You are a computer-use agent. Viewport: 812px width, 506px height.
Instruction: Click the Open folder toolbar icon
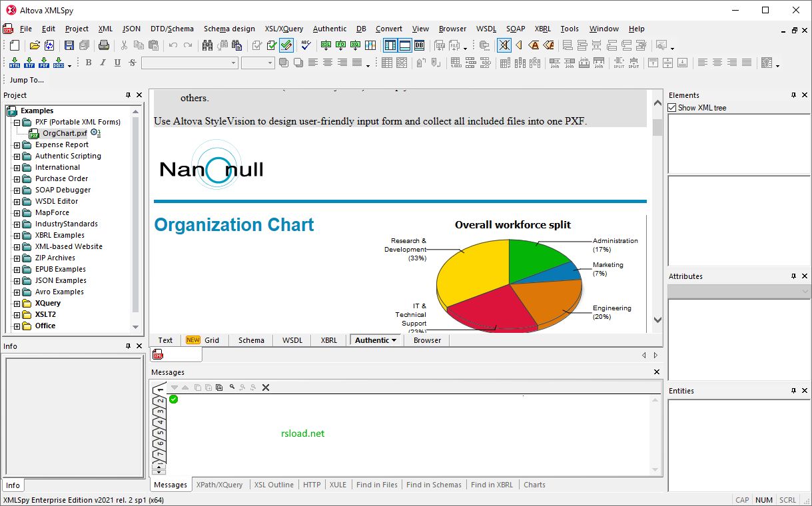click(35, 45)
